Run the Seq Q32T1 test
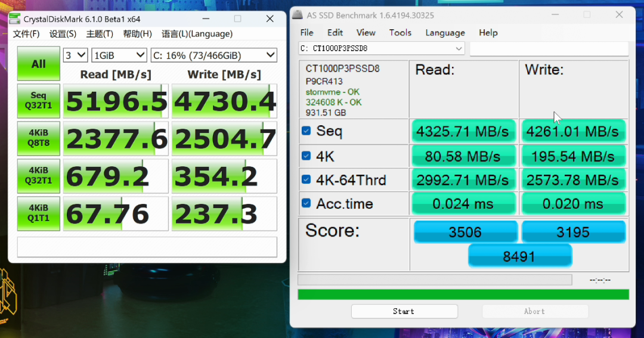The height and width of the screenshot is (338, 644). 39,101
